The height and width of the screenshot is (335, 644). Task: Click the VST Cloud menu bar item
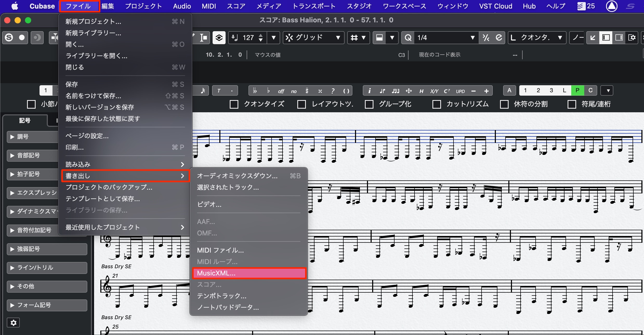pos(496,6)
